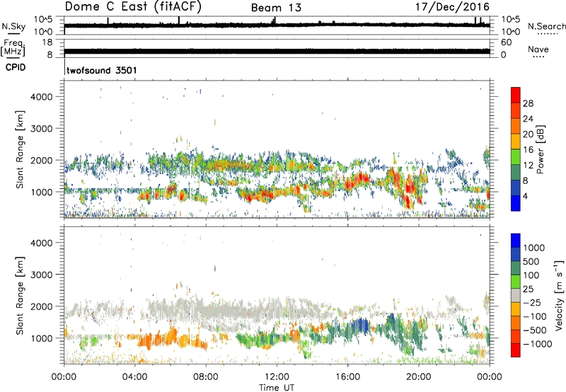Click the '4000' tick on power panel
The height and width of the screenshot is (392, 566).
[42, 97]
